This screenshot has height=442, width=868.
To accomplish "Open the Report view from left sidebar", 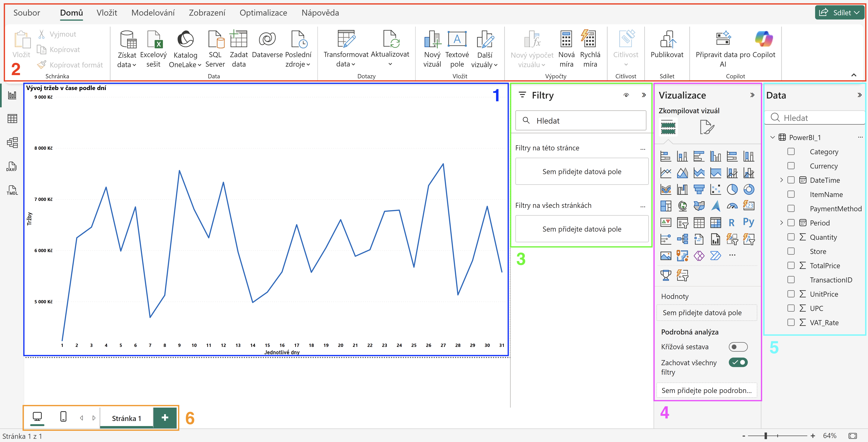I will click(x=12, y=95).
